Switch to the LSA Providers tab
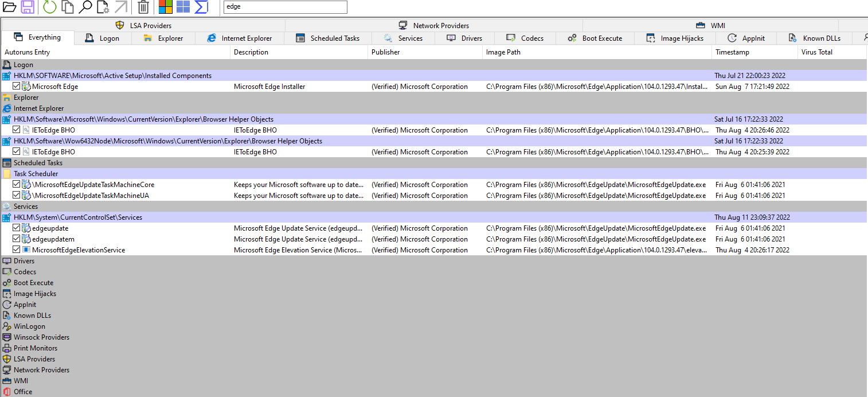 click(143, 25)
